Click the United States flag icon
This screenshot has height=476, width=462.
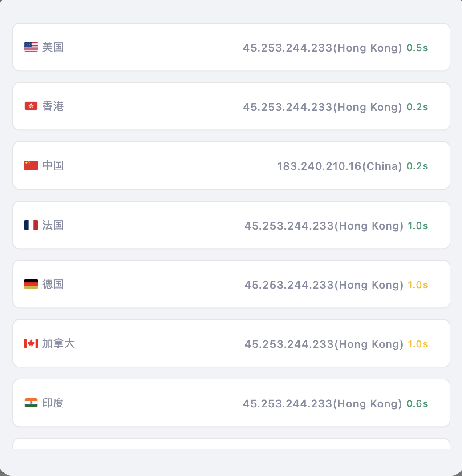point(31,47)
